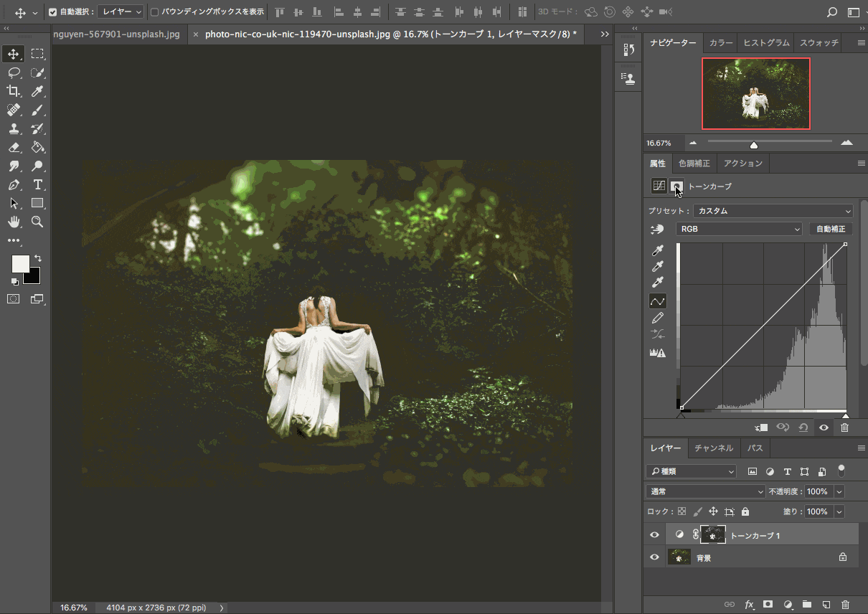Expand the hidden document tabs chevron

tap(605, 34)
